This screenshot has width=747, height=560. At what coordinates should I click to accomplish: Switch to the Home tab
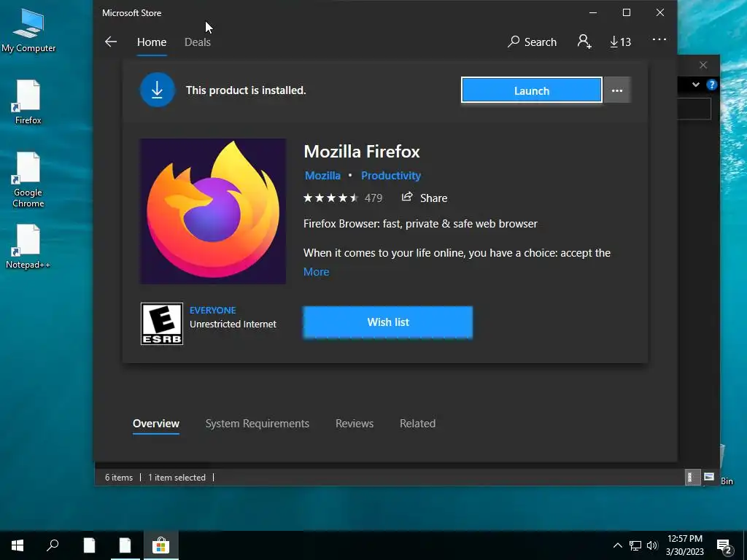152,42
